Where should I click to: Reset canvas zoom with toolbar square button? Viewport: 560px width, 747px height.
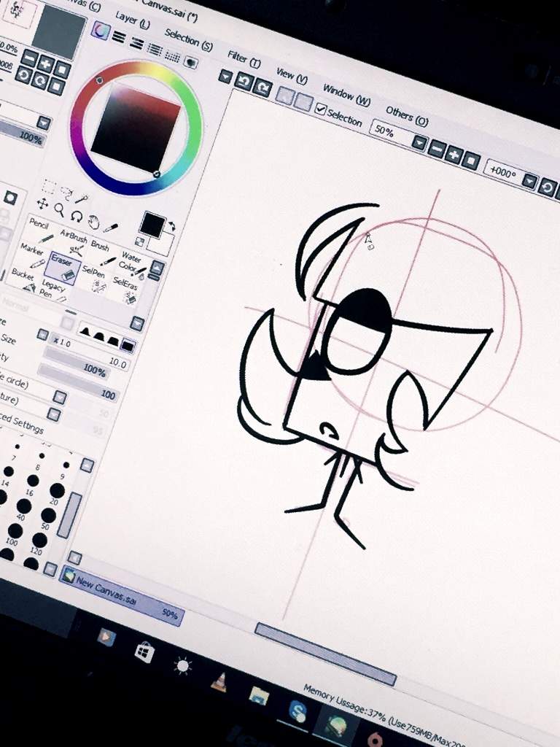(470, 160)
